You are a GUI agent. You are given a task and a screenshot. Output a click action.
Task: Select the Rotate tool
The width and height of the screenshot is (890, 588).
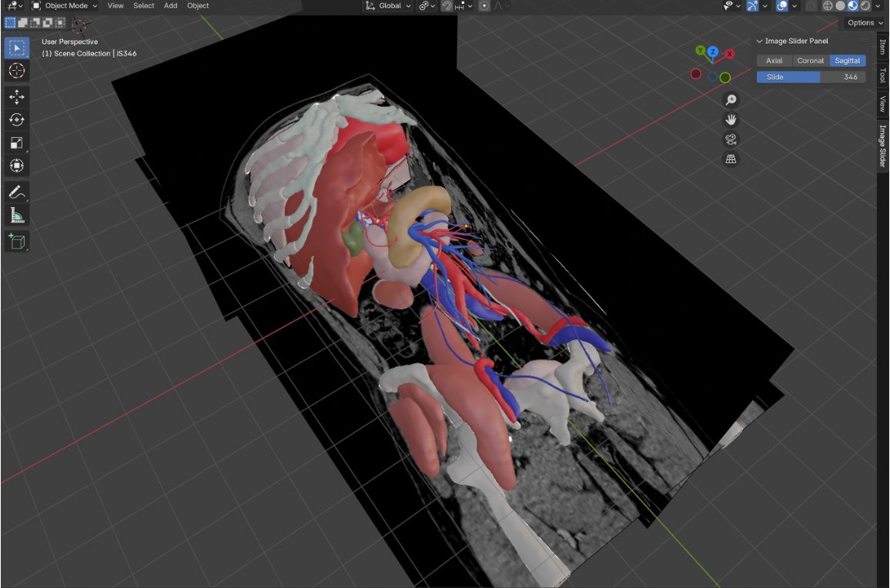16,119
